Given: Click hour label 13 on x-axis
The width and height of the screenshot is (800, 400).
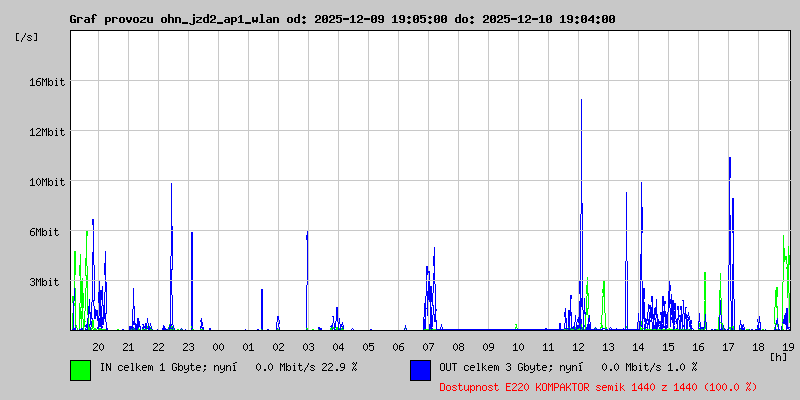Looking at the screenshot, I should pos(609,347).
